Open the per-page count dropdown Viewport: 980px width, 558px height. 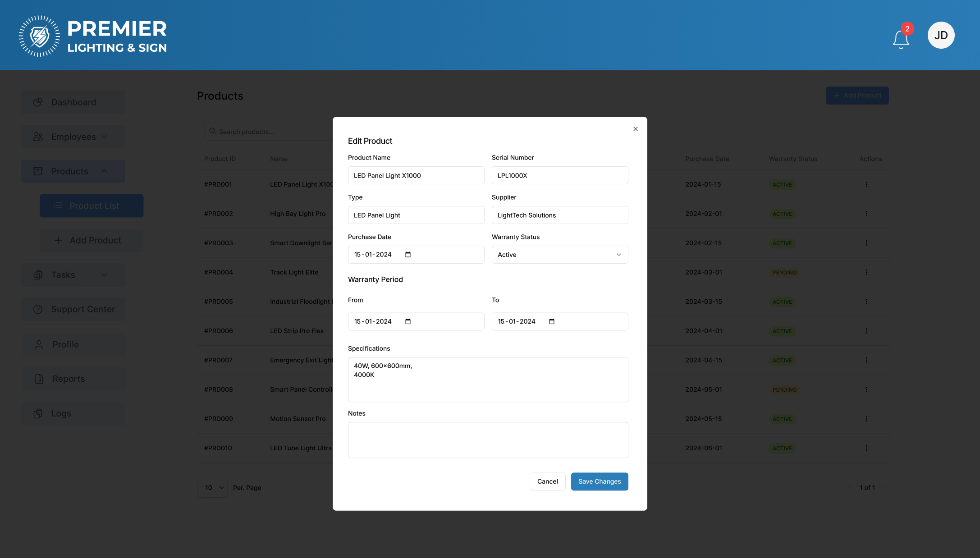click(213, 488)
